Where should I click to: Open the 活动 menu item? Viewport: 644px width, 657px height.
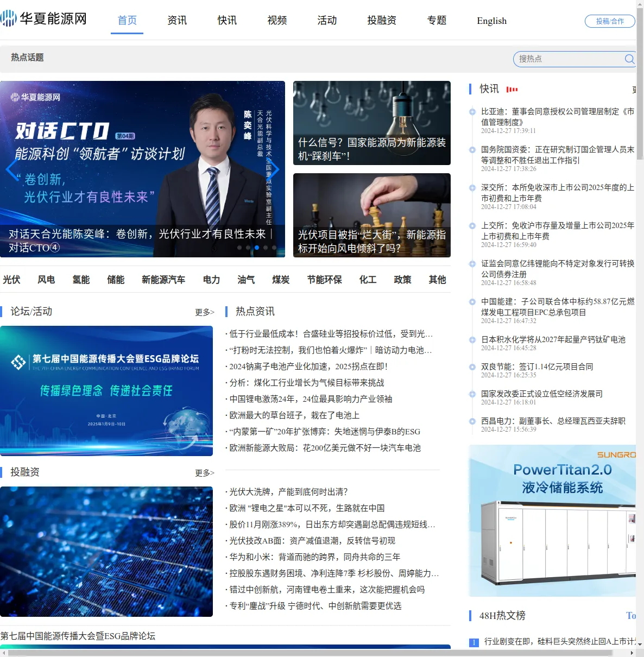[327, 21]
